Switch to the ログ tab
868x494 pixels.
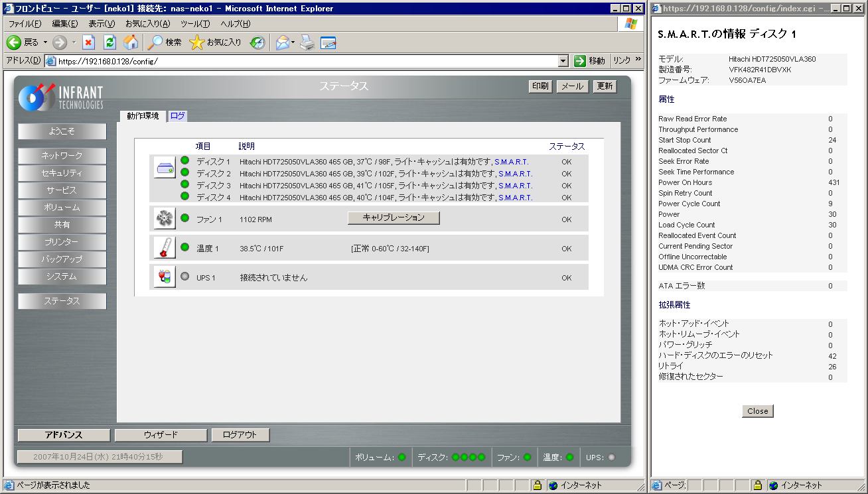pyautogui.click(x=177, y=116)
